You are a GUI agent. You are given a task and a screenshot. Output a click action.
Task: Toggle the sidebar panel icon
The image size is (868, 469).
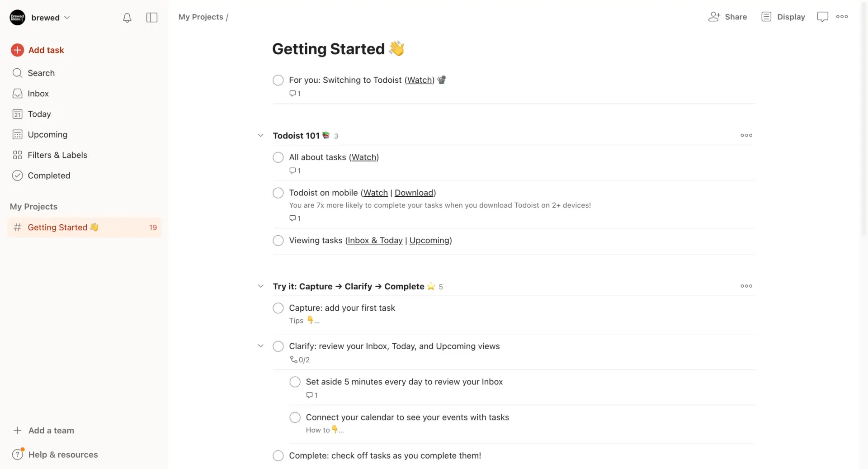pos(152,18)
